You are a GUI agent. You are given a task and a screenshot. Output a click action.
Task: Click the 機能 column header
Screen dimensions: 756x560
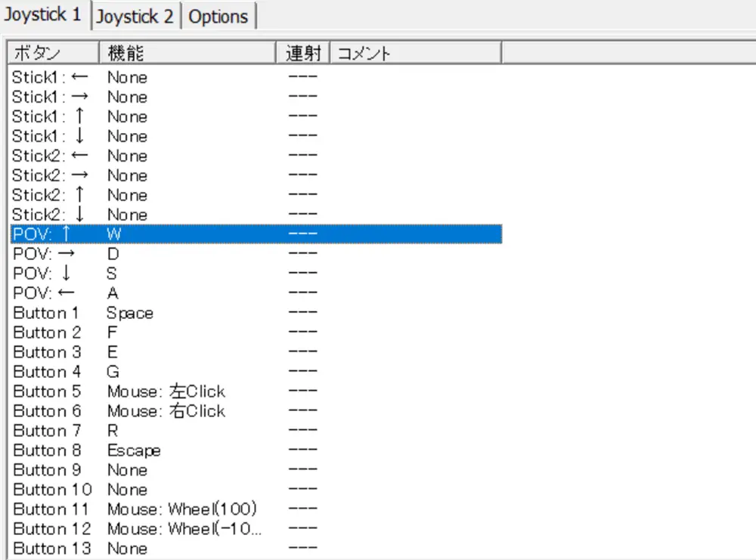tap(187, 53)
